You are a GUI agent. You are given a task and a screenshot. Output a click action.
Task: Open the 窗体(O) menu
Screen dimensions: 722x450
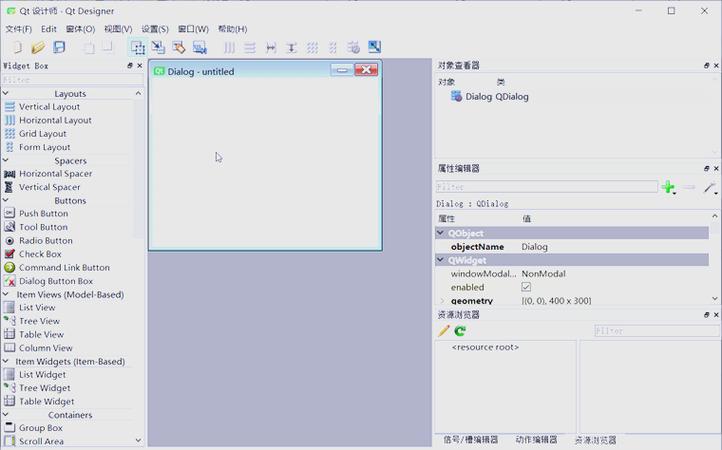[x=80, y=29]
